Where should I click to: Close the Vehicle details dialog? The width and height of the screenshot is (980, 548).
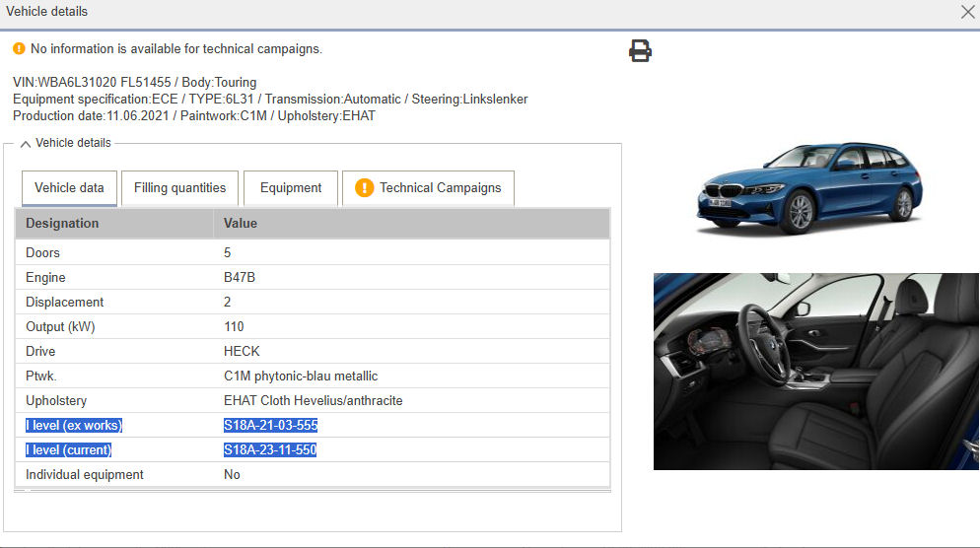tap(967, 12)
